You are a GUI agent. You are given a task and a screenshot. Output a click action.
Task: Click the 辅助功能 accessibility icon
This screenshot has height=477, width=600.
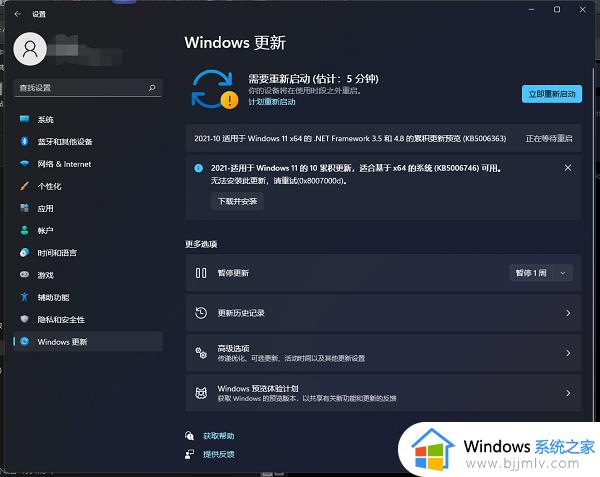(x=24, y=297)
